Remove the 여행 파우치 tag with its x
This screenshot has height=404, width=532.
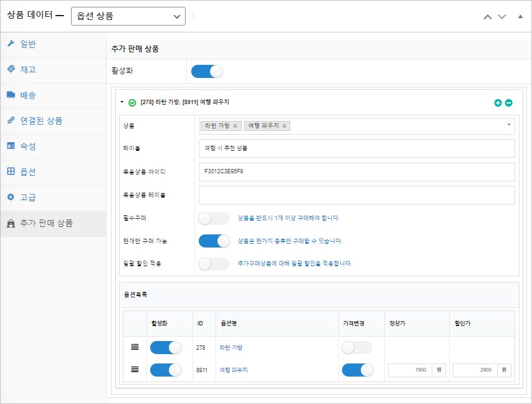[284, 126]
